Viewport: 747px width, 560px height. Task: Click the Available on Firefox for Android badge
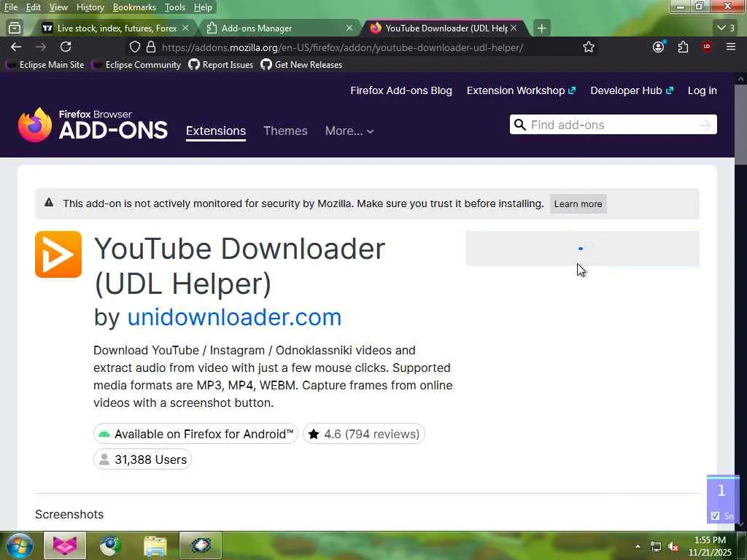[196, 434]
